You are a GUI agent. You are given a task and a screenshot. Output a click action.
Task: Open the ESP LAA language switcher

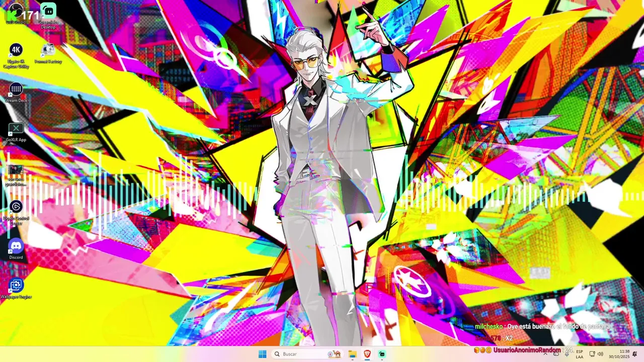pyautogui.click(x=580, y=354)
